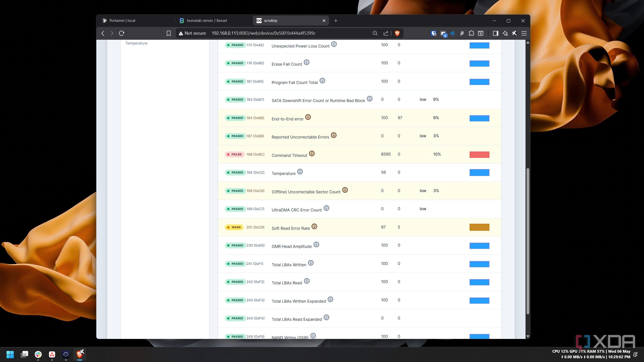644x362 pixels.
Task: Show info for Temperature attribute row
Action: point(300,172)
